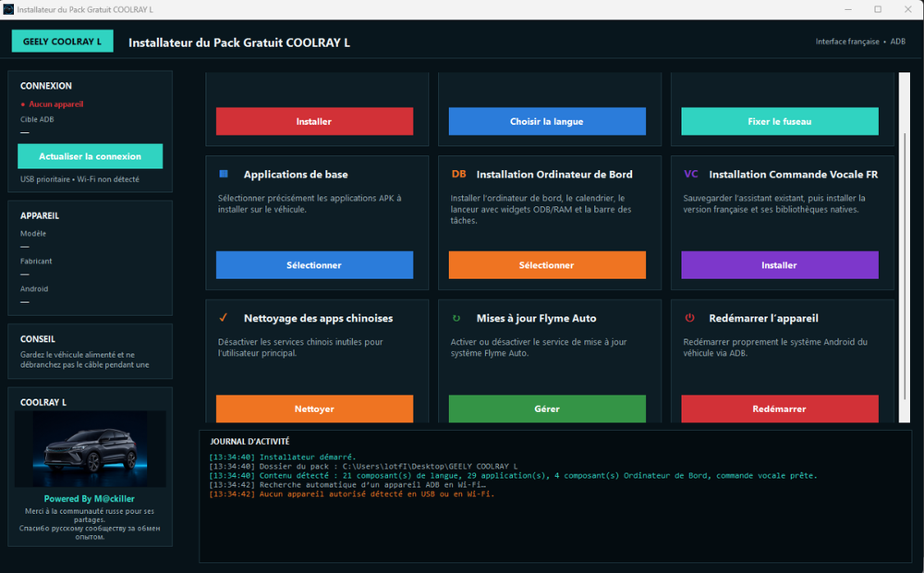Viewport: 924px width, 573px height.
Task: Click the power icon beside Redémarrer l'appareil
Action: [x=689, y=318]
